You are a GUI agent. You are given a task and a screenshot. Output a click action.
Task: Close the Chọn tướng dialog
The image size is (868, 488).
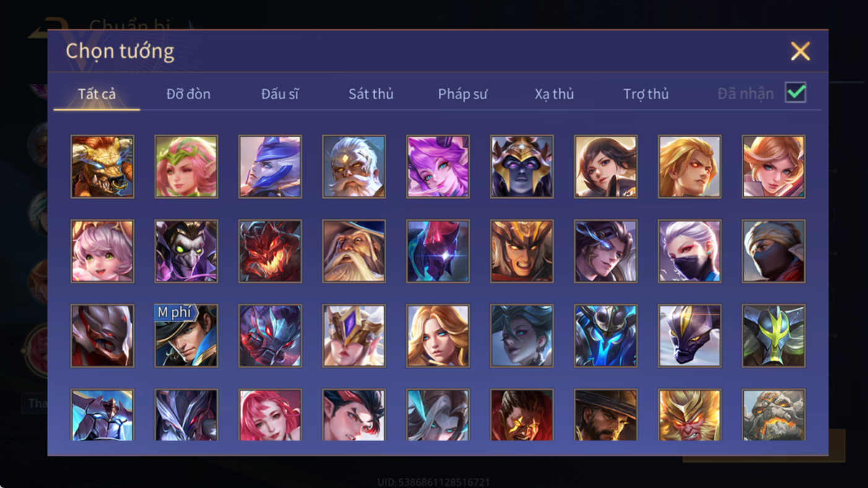click(x=801, y=51)
